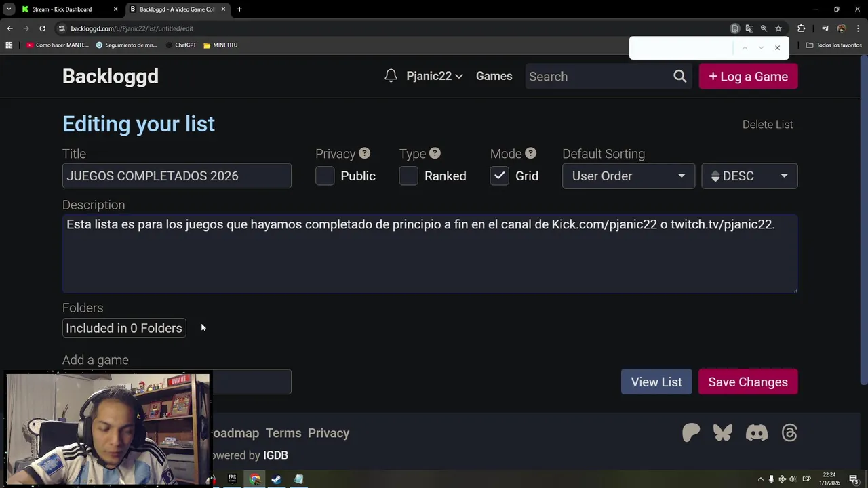The height and width of the screenshot is (488, 868).
Task: Open Todos los favoritos folder
Action: point(833,45)
